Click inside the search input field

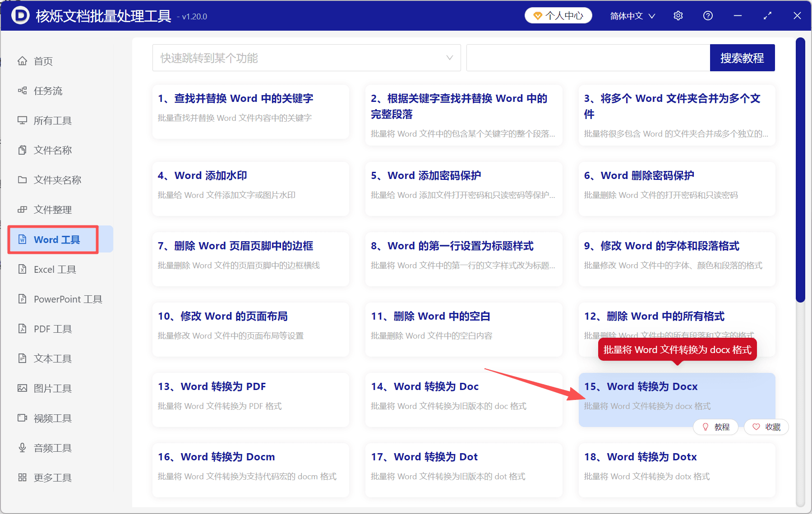586,58
